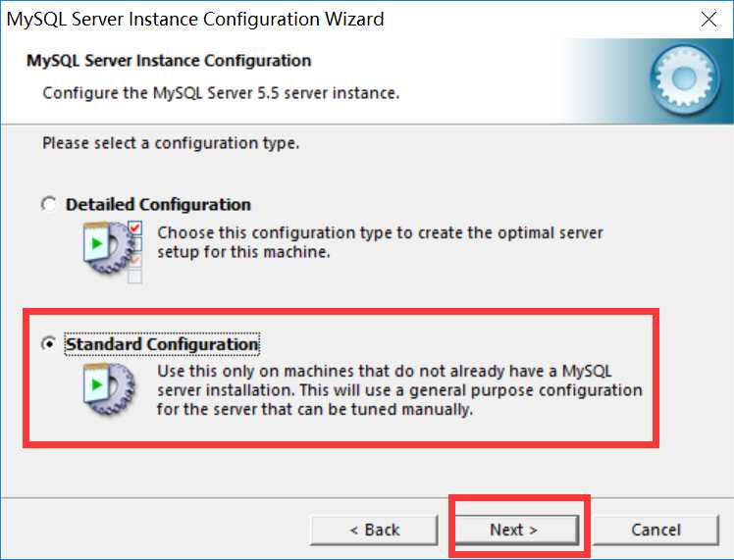Click the Detailed Configuration label text
Screen dimensions: 734x560
tap(158, 204)
